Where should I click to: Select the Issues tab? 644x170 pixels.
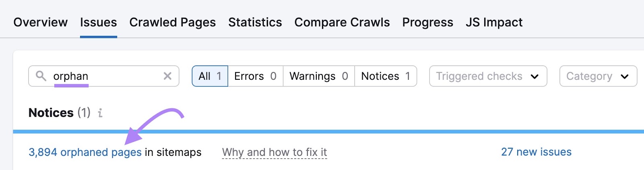click(x=98, y=22)
